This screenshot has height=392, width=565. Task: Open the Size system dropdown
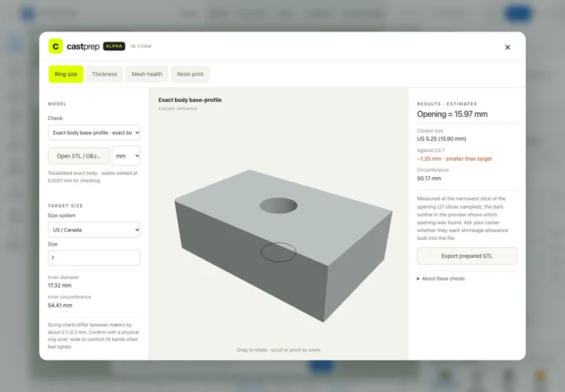click(x=94, y=230)
